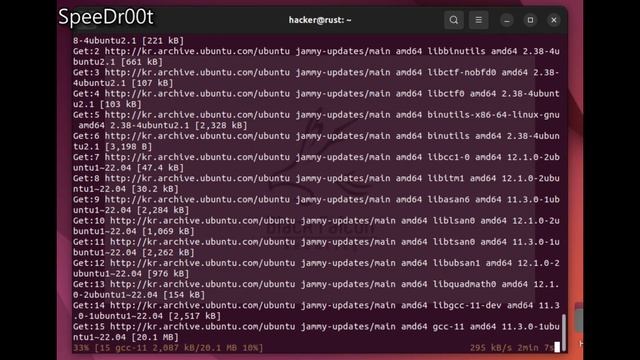
Task: Click the Get:12 libubsan1 line
Action: [x=316, y=264]
